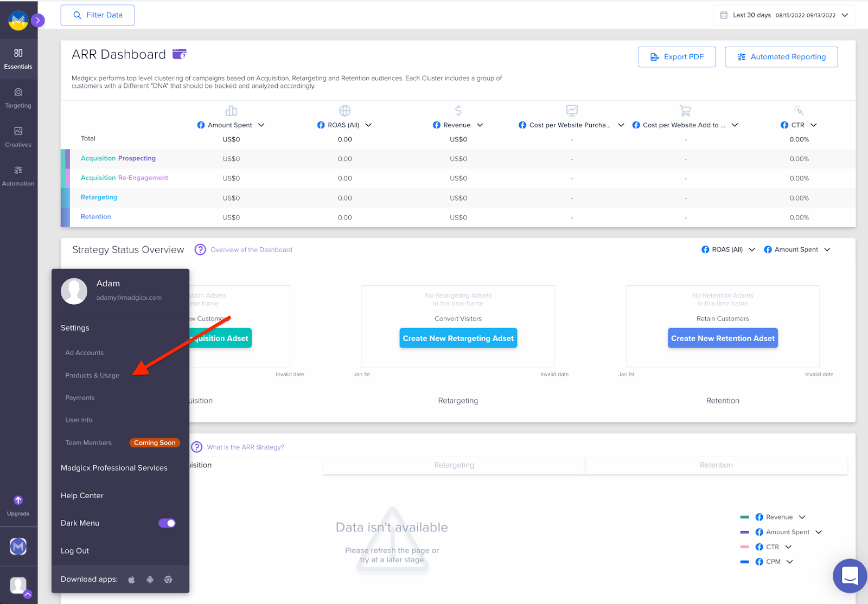Click the Upgrade arrow icon
This screenshot has height=604, width=868.
click(x=18, y=500)
